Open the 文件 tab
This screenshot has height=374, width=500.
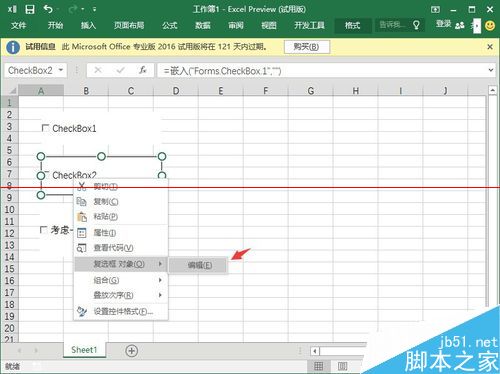[19, 25]
